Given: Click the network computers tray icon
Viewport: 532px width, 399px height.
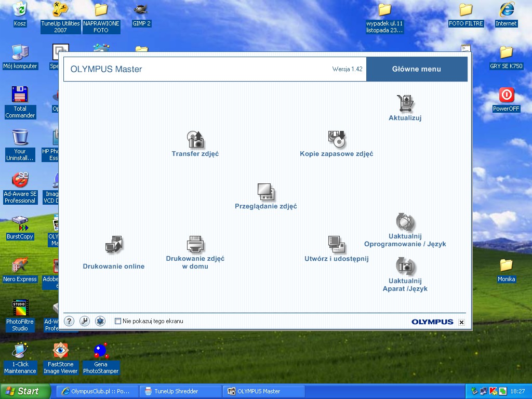Looking at the screenshot, I should click(484, 391).
